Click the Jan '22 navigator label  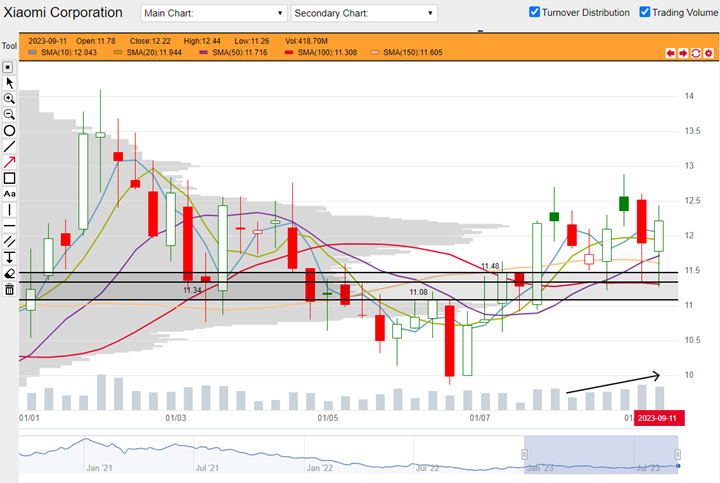tap(320, 468)
